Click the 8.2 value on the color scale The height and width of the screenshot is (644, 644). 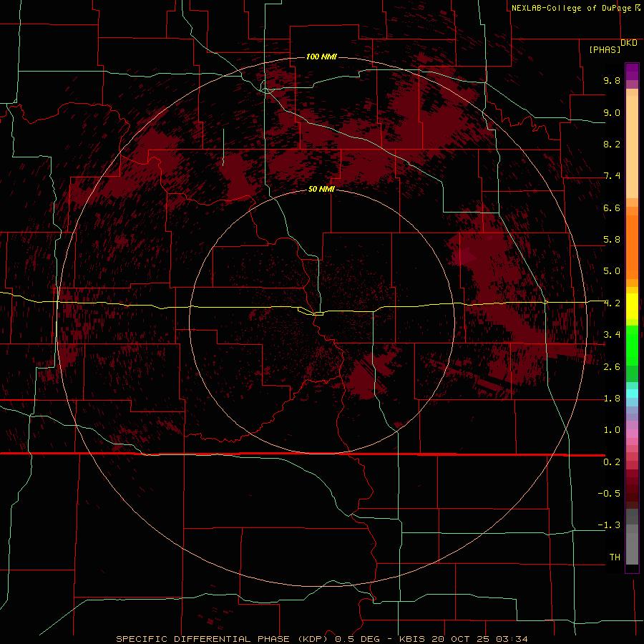click(612, 144)
